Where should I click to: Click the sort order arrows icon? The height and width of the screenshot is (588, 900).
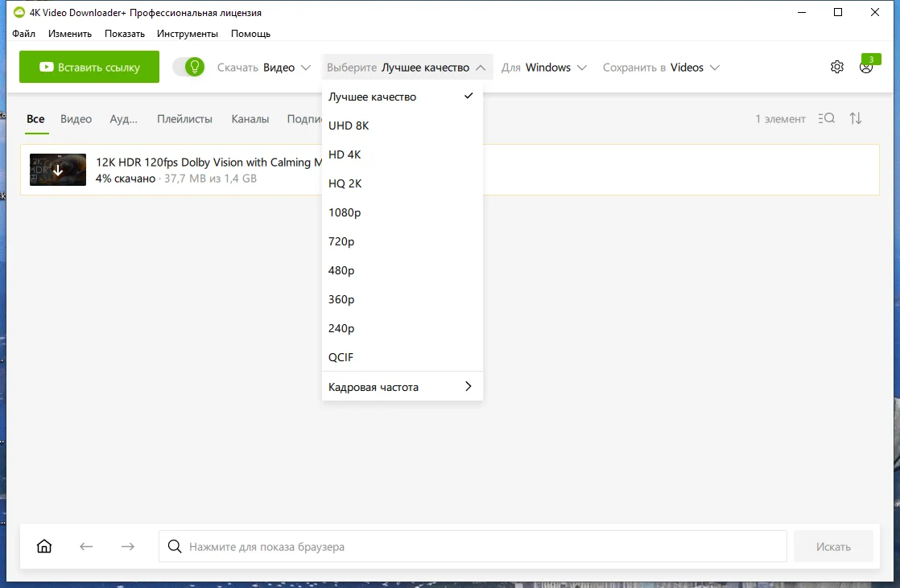856,118
